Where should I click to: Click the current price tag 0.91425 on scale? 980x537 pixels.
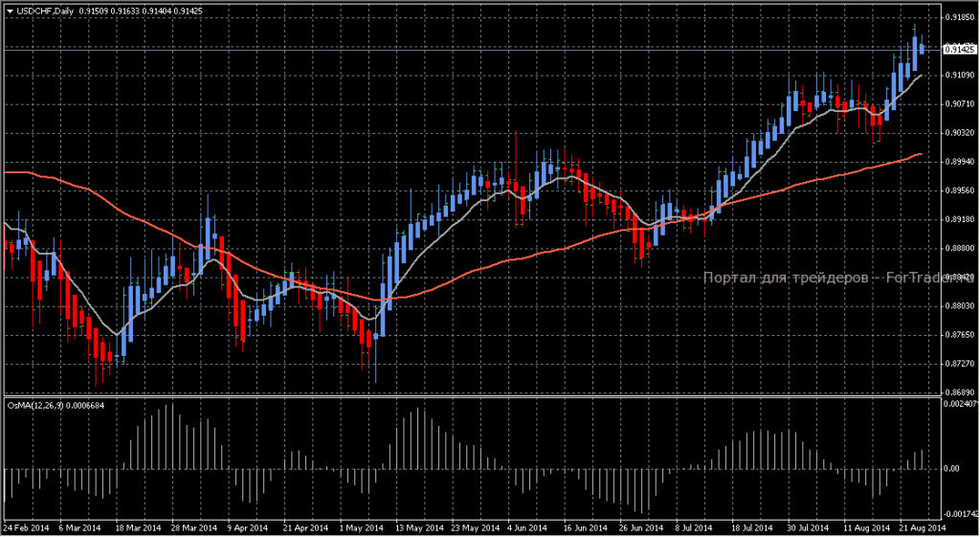click(961, 49)
